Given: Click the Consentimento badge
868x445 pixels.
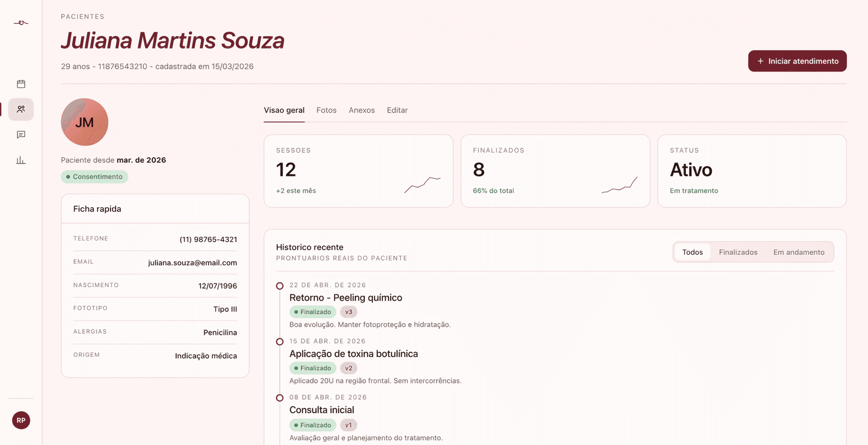Looking at the screenshot, I should 94,177.
